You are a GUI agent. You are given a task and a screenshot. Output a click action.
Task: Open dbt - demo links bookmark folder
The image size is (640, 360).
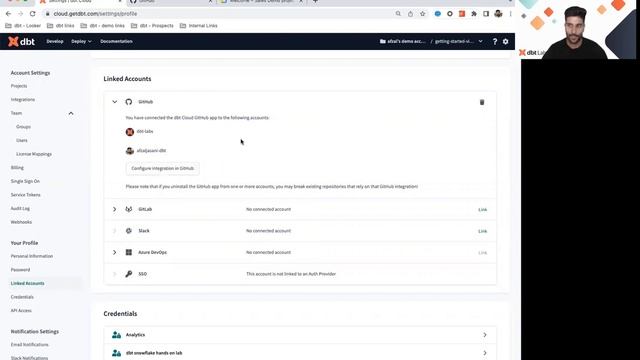coord(102,25)
